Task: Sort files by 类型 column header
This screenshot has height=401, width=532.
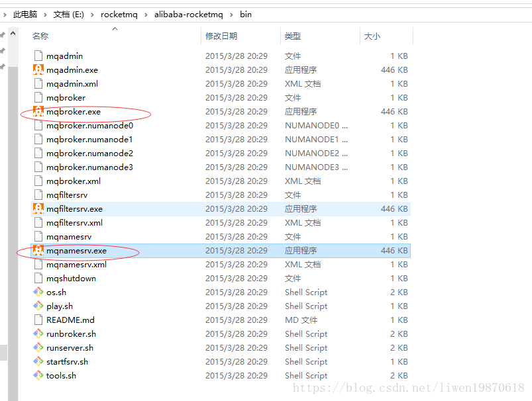Action: point(293,36)
